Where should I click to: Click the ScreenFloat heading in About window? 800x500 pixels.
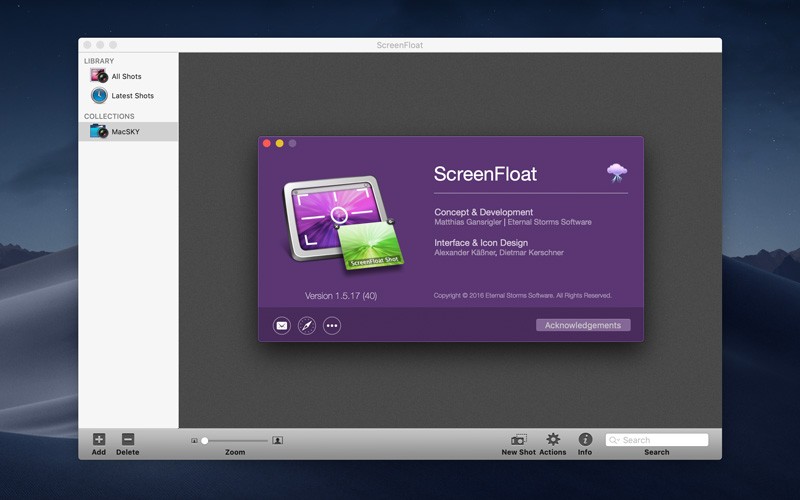pos(485,174)
